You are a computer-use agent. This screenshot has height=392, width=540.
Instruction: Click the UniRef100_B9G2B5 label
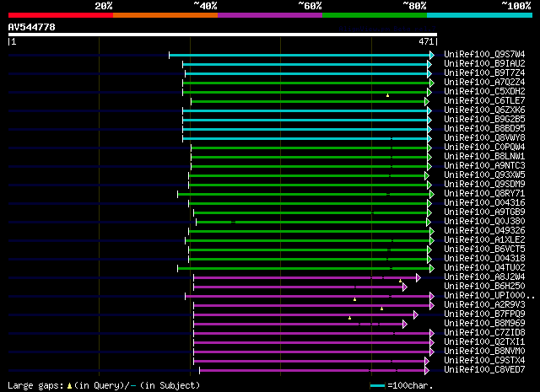point(484,120)
